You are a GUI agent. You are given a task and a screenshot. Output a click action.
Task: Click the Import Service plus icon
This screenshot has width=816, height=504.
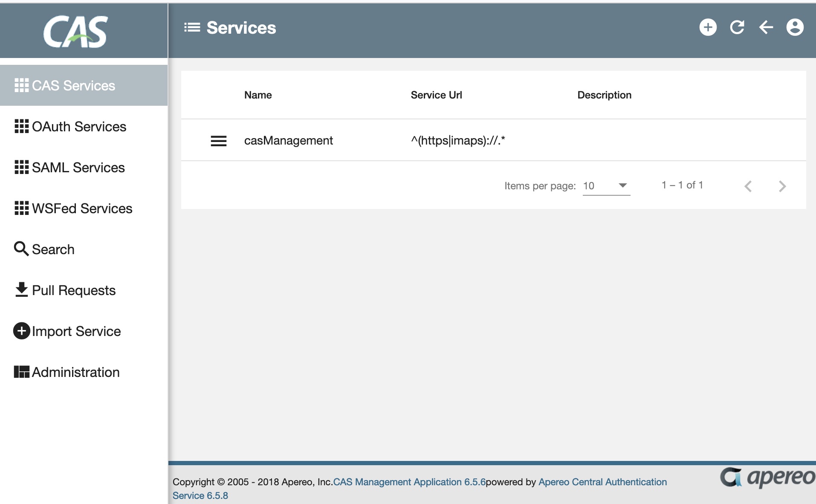tap(21, 331)
